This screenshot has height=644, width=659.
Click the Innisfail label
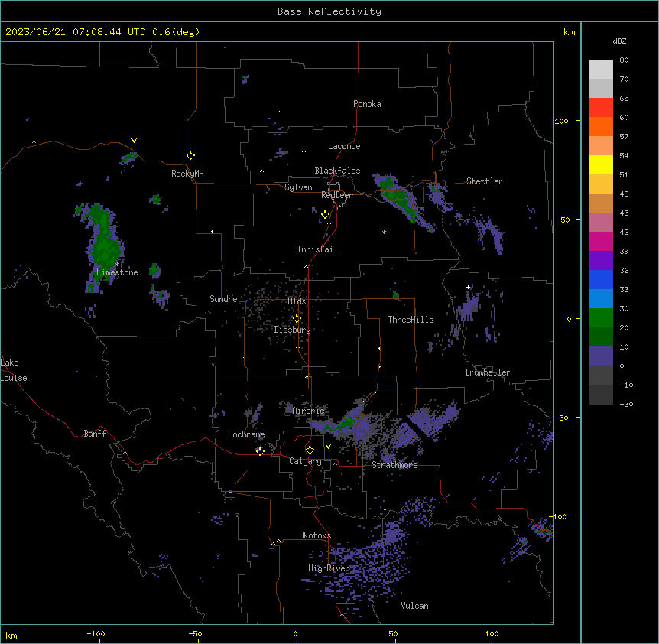(317, 249)
